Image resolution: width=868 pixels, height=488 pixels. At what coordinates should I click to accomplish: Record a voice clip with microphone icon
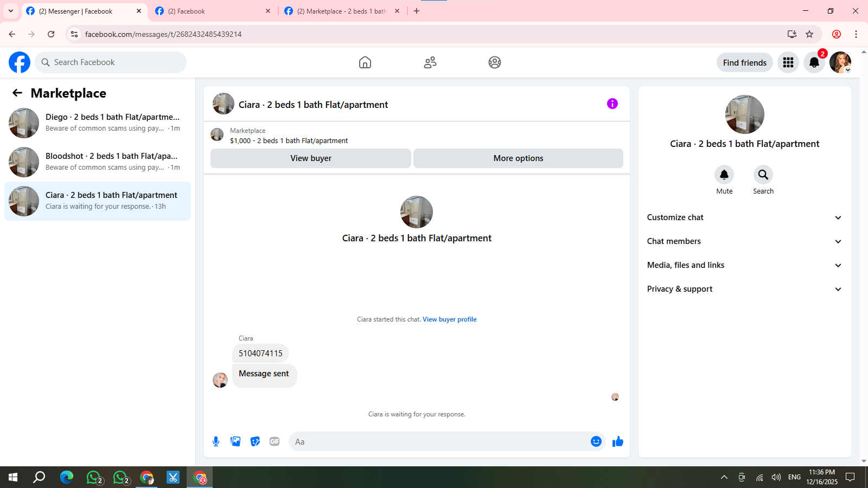point(216,441)
